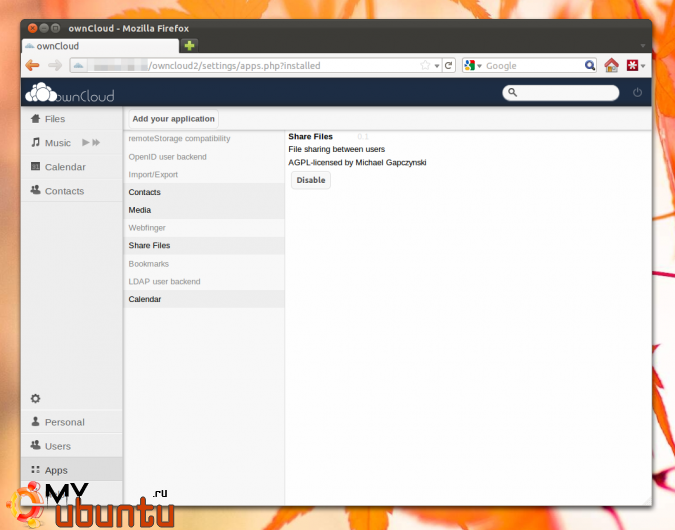The width and height of the screenshot is (675, 530).
Task: Click the Firefox forward arrow button
Action: pos(55,65)
